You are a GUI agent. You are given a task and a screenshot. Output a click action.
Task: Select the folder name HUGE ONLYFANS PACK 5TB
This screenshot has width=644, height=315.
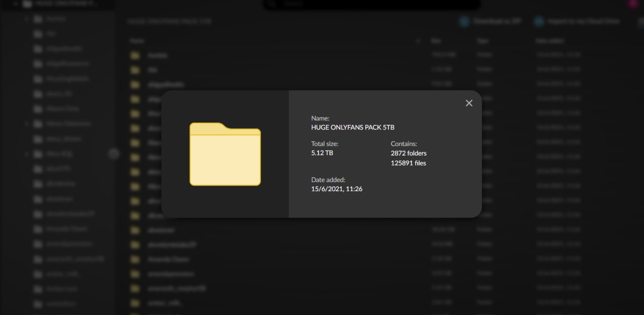(x=353, y=127)
